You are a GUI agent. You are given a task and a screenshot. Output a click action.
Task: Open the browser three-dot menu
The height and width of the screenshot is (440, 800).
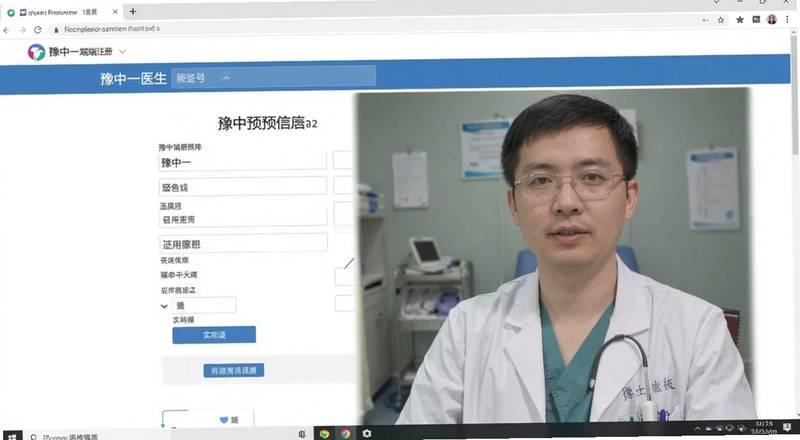point(788,19)
